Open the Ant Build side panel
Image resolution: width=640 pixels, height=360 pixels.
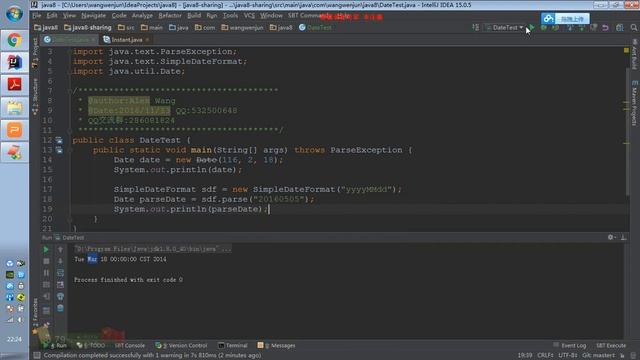(634, 54)
